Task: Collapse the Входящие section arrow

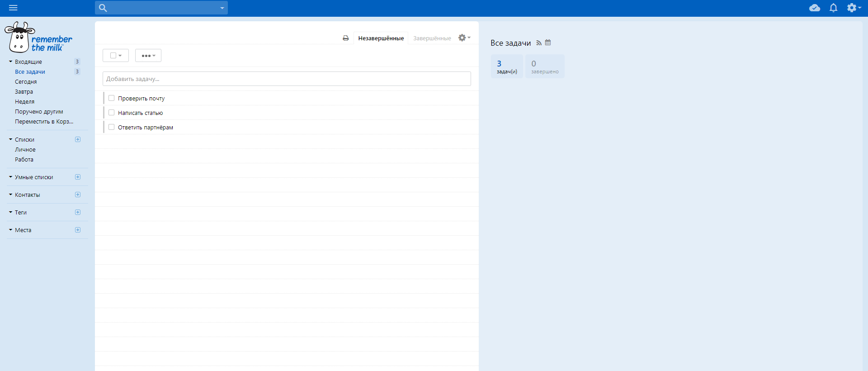Action: pyautogui.click(x=10, y=62)
